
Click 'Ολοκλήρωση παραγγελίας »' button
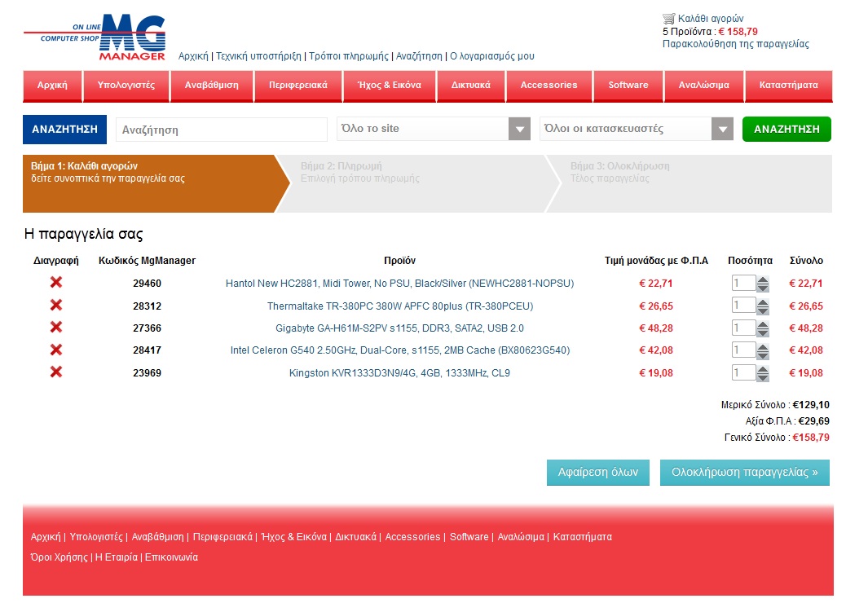point(745,473)
